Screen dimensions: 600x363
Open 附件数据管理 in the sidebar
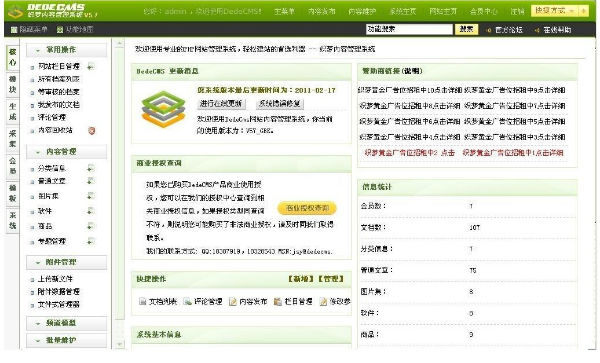click(59, 292)
